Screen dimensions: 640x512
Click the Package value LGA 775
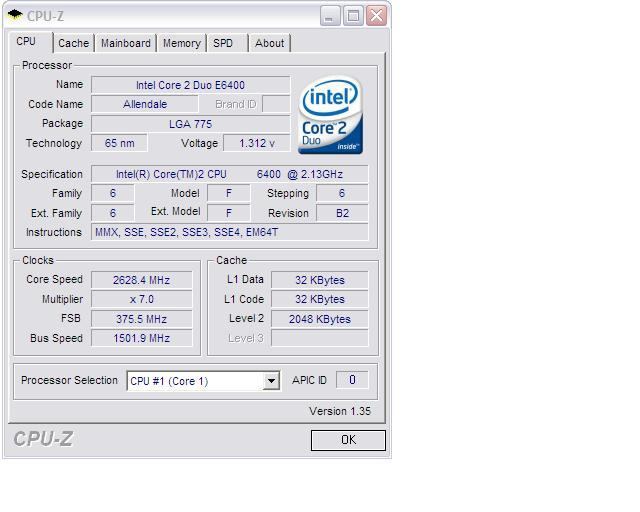click(191, 124)
